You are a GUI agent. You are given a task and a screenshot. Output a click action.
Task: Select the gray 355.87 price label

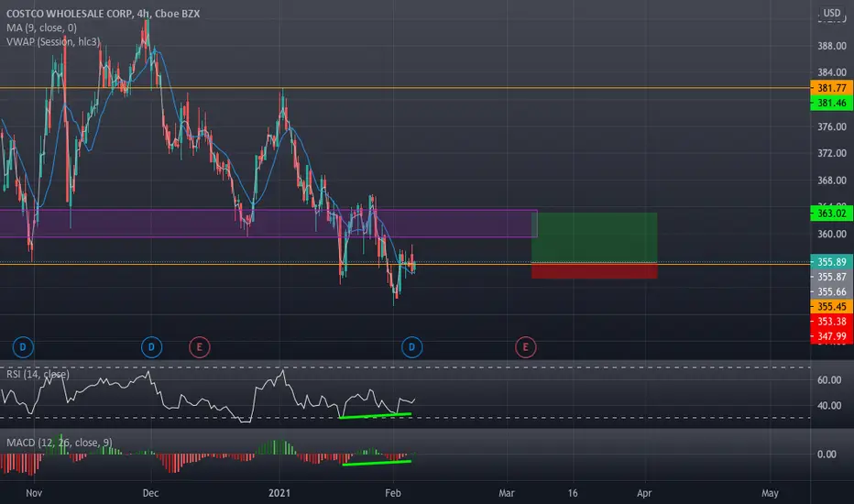point(832,277)
